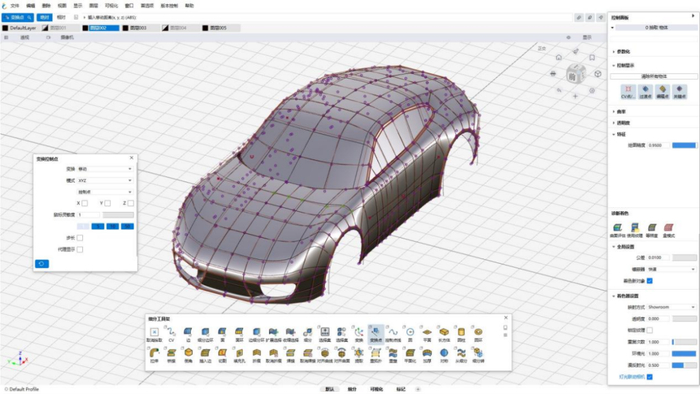Click the CV control display icon

click(x=628, y=91)
